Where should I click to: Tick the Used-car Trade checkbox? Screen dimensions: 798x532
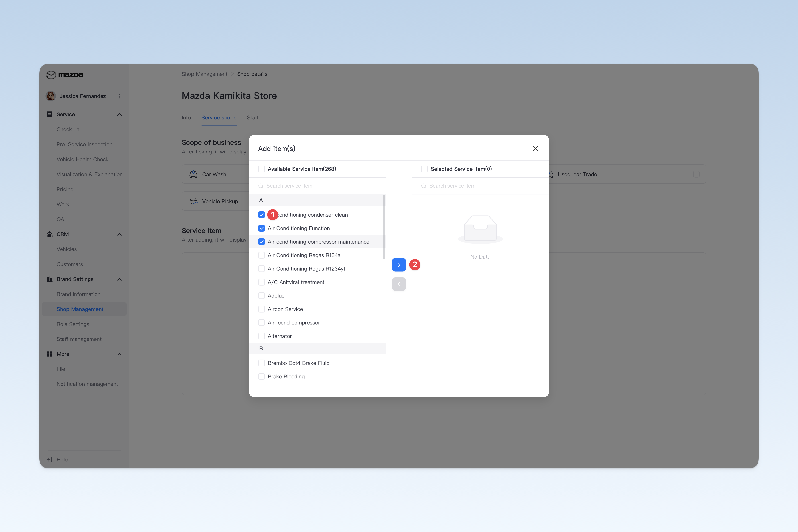click(696, 174)
